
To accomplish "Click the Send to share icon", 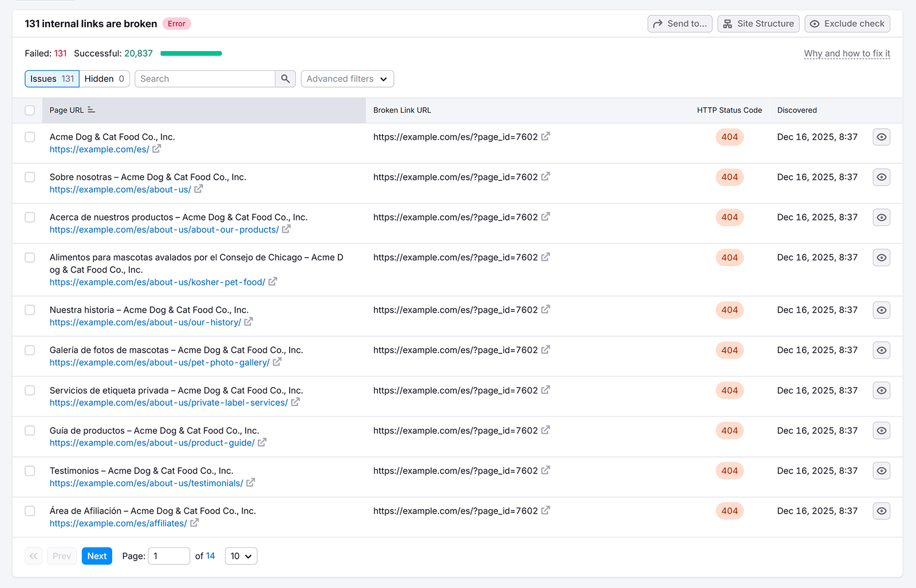I will pos(658,23).
